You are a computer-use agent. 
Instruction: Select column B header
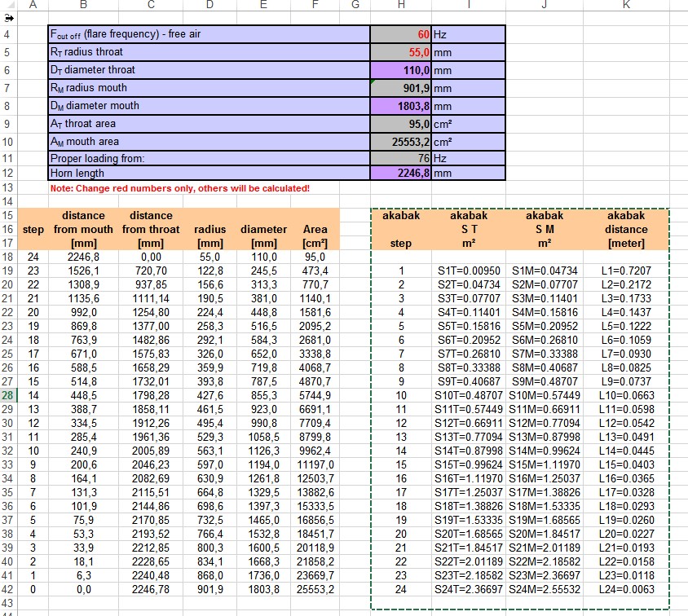coord(83,5)
